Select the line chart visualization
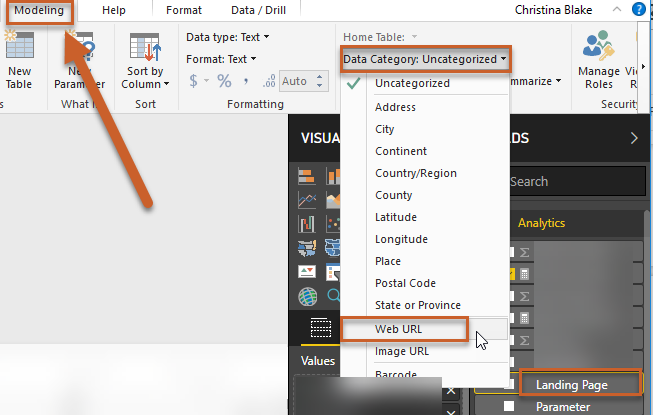This screenshot has height=415, width=653. 308,200
